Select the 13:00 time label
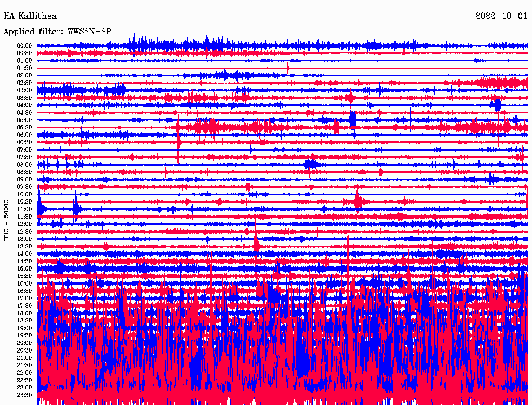This screenshot has width=532, height=405. click(24, 239)
